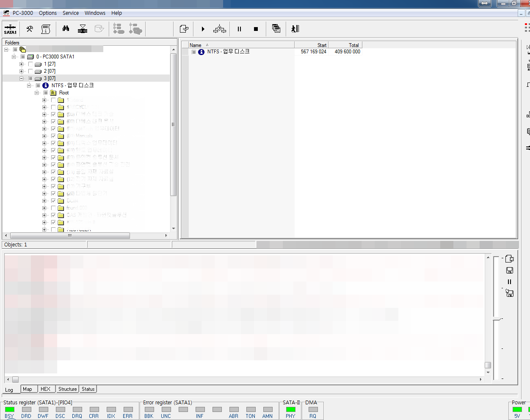Click the document with checkmark toolbar icon
530x420 pixels.
[x=184, y=29]
